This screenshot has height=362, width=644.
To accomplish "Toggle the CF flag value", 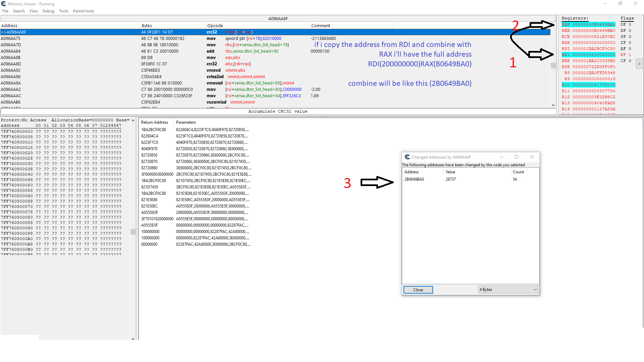I will pos(630,61).
